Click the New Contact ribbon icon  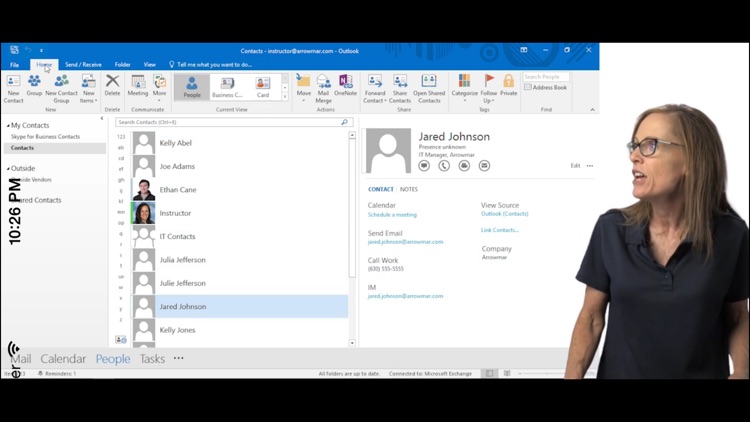[13, 89]
